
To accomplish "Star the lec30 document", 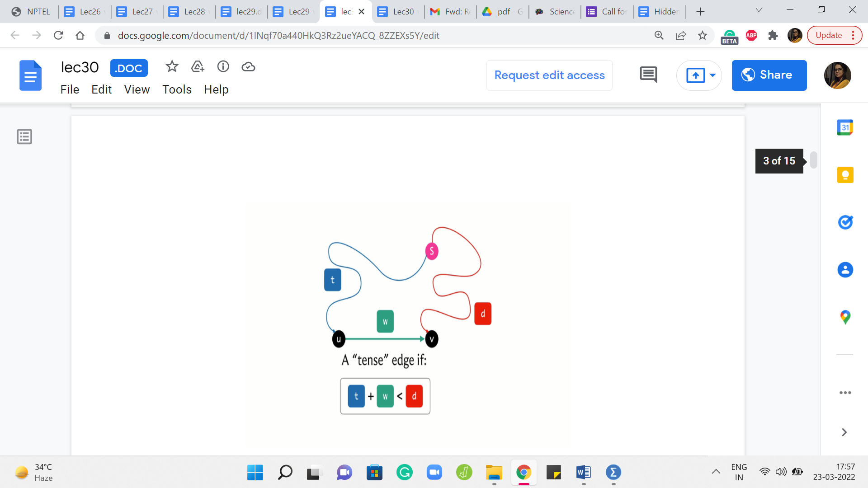I will [x=172, y=67].
